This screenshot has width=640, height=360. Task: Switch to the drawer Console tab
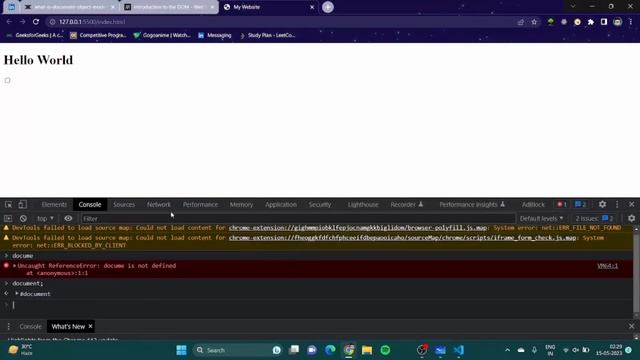[x=31, y=327]
